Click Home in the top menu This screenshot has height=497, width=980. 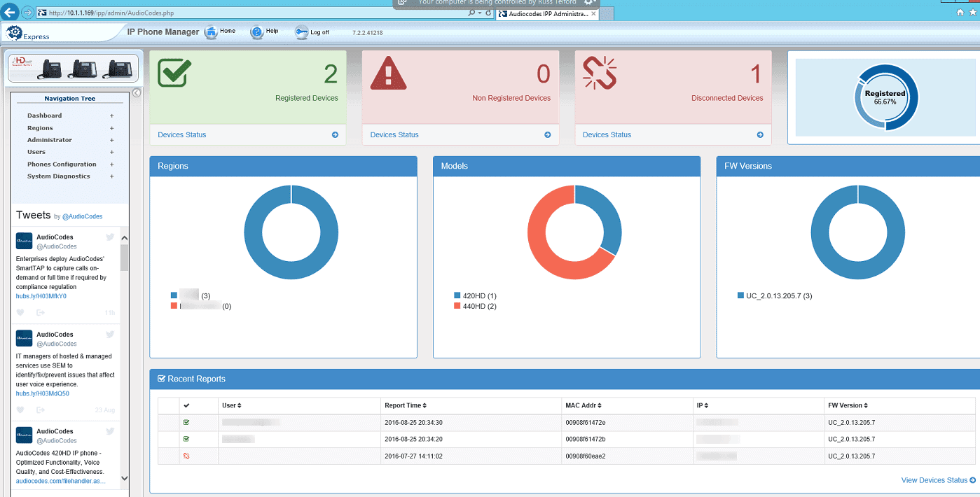pos(228,31)
